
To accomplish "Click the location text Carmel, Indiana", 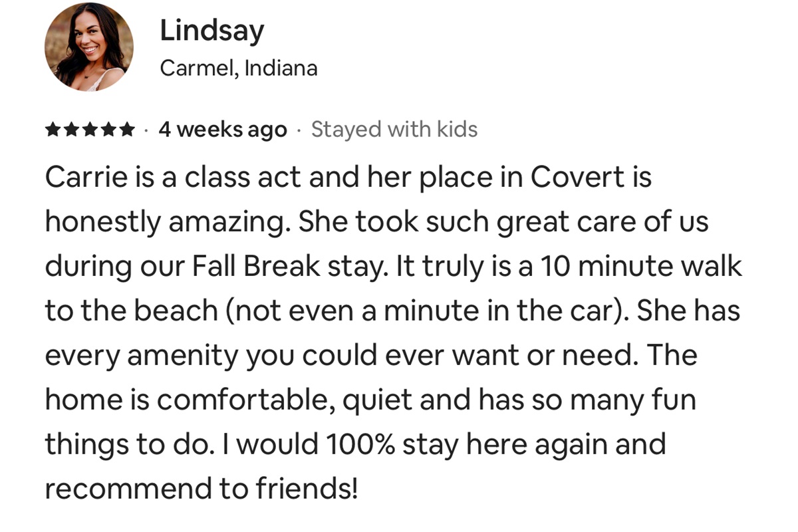I will [x=238, y=68].
